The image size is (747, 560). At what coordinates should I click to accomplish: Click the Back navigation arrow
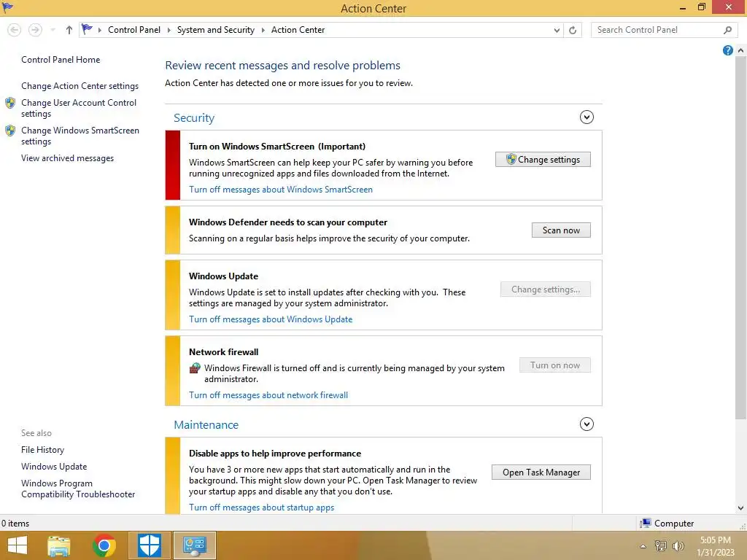click(x=15, y=30)
